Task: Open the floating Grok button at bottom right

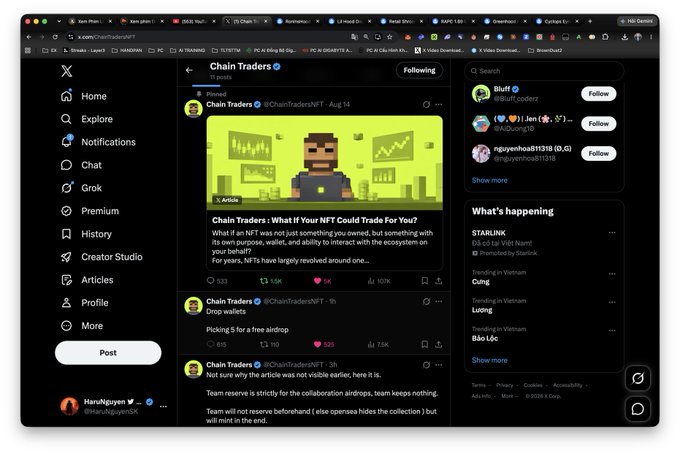Action: (x=638, y=379)
